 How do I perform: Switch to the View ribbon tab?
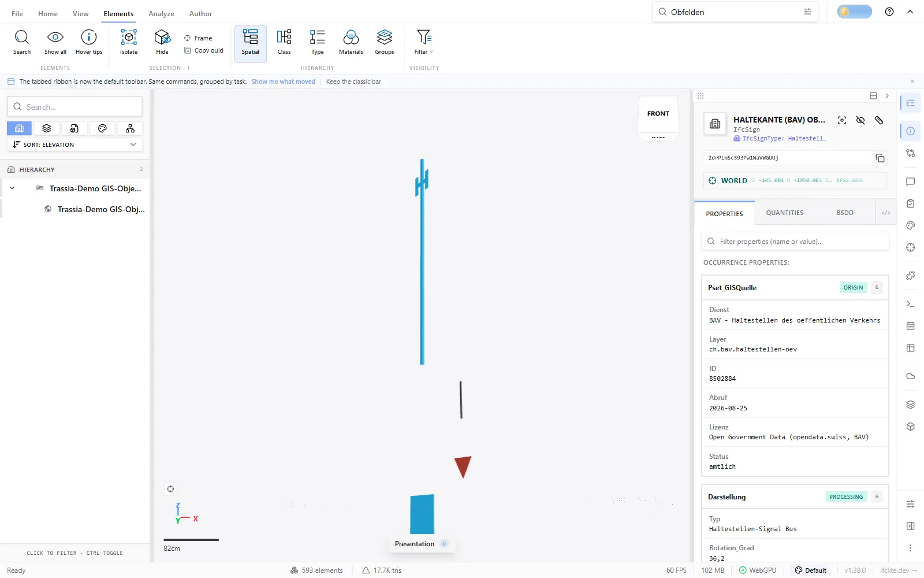81,13
